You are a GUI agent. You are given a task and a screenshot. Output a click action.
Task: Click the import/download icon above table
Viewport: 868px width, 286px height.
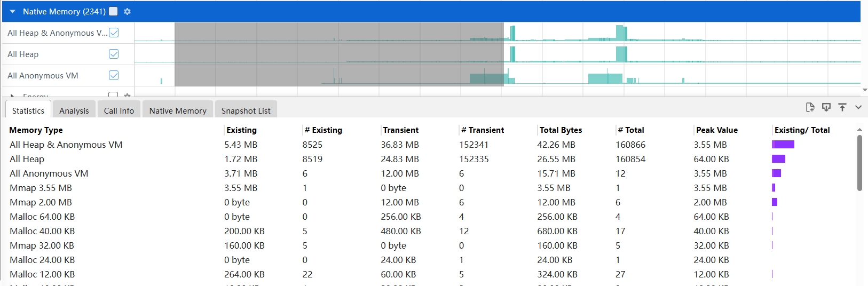click(x=826, y=107)
